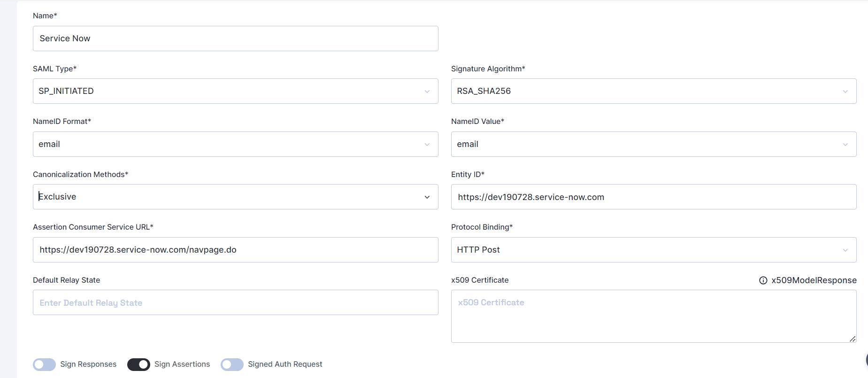The height and width of the screenshot is (378, 868).
Task: Disable the Sign Assertions toggle
Action: tap(138, 364)
